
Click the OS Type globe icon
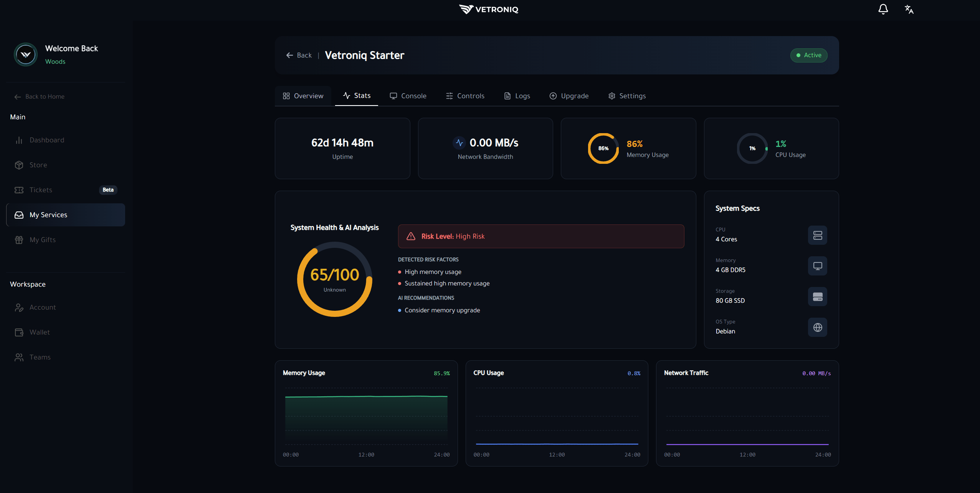[818, 327]
